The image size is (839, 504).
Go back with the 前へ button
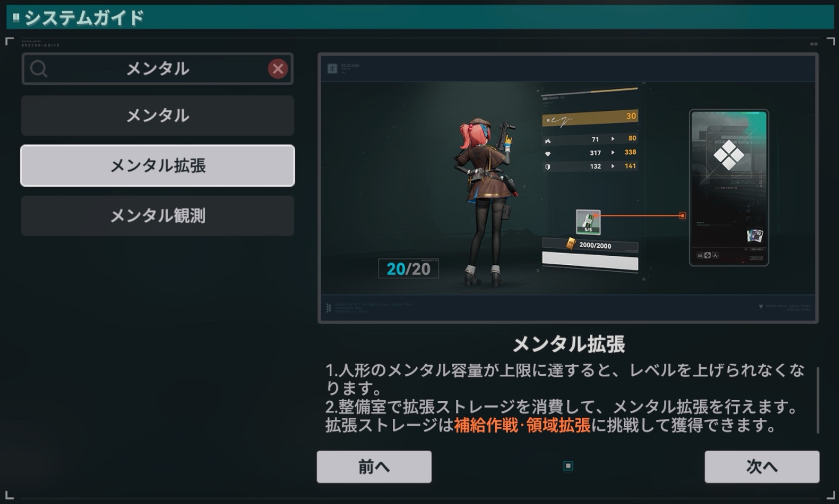click(374, 466)
